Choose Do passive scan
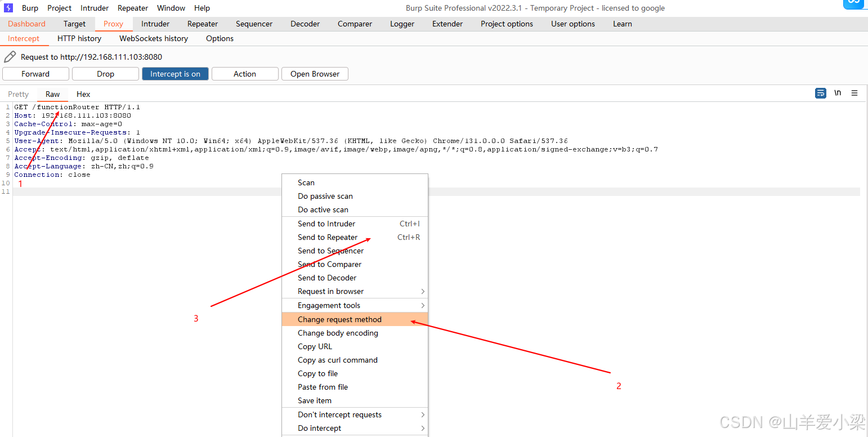The width and height of the screenshot is (868, 437). (355, 196)
